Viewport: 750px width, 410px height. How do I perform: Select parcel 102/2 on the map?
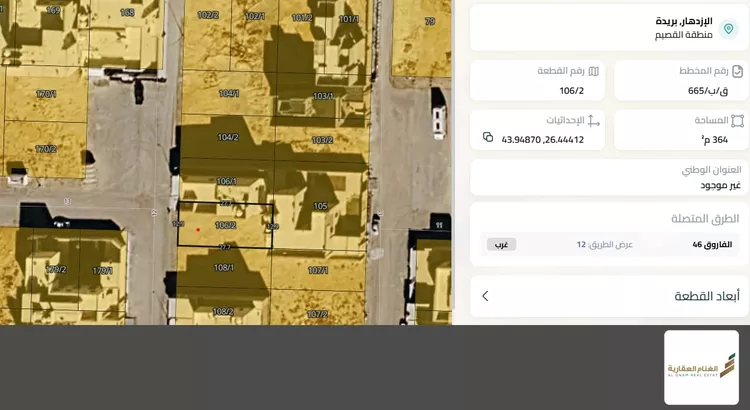pyautogui.click(x=208, y=15)
